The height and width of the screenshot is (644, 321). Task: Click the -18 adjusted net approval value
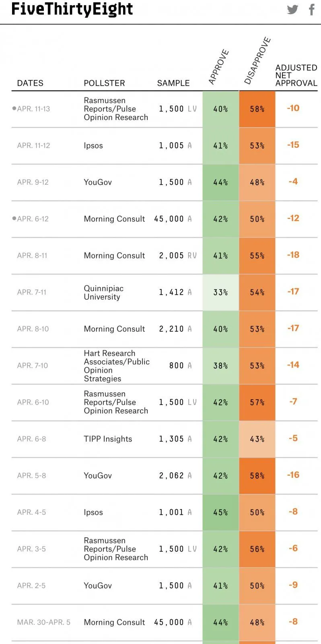point(293,255)
